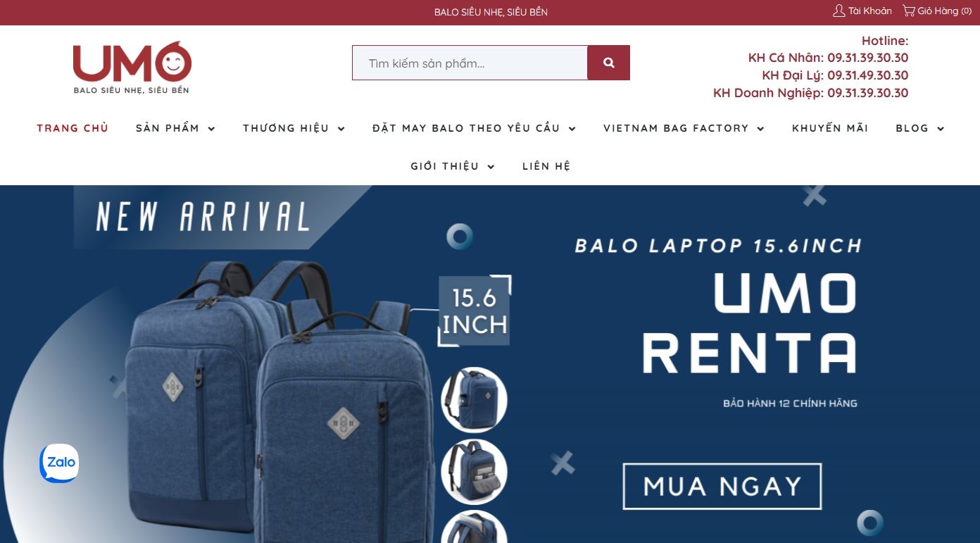Open the Zalo chat icon
The width and height of the screenshot is (980, 543).
coord(59,463)
